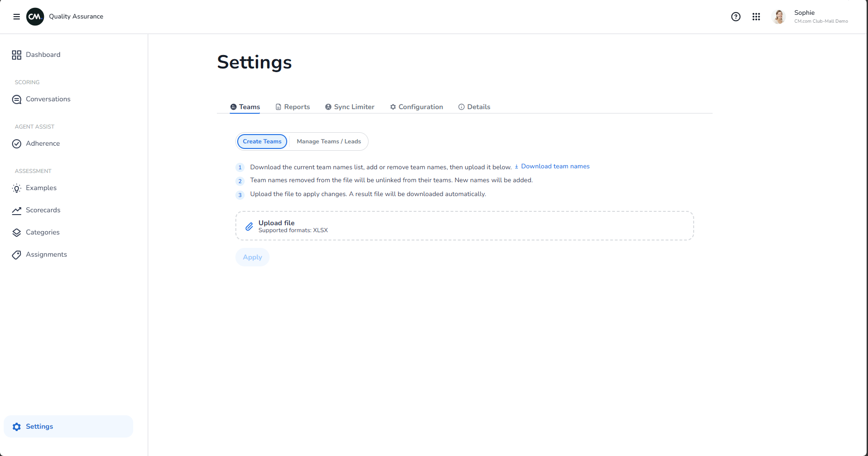
Task: Click the Settings page heading
Action: [x=254, y=62]
